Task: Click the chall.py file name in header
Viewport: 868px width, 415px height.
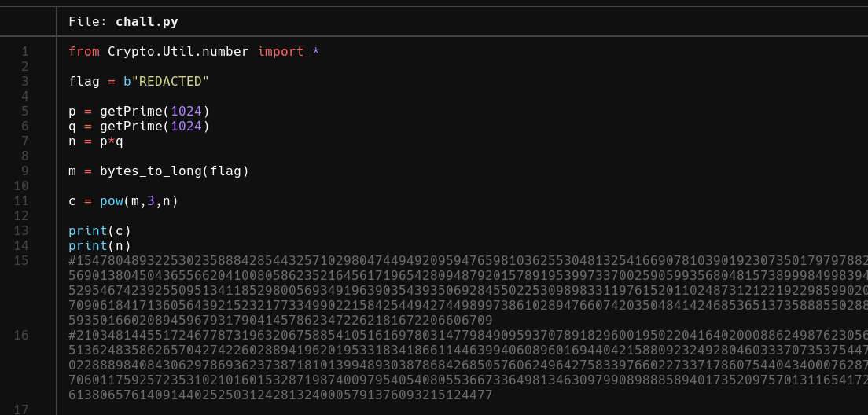Action: coord(147,21)
